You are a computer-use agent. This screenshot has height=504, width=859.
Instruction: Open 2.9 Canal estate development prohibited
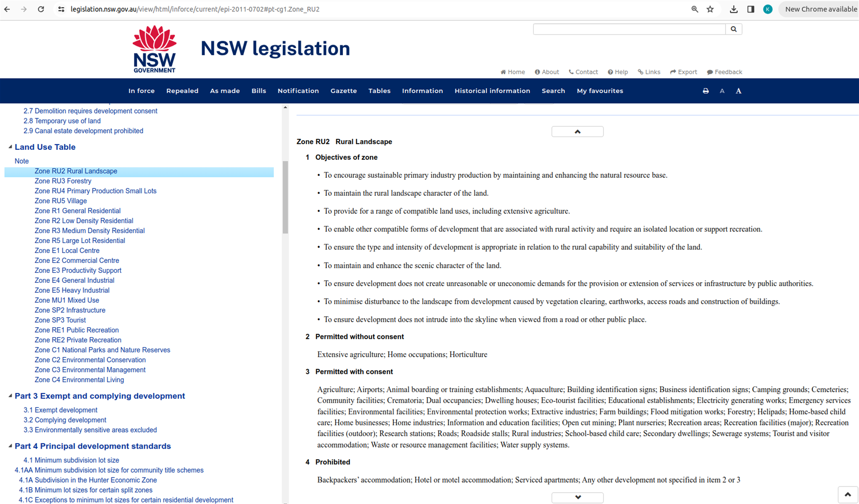coord(83,131)
